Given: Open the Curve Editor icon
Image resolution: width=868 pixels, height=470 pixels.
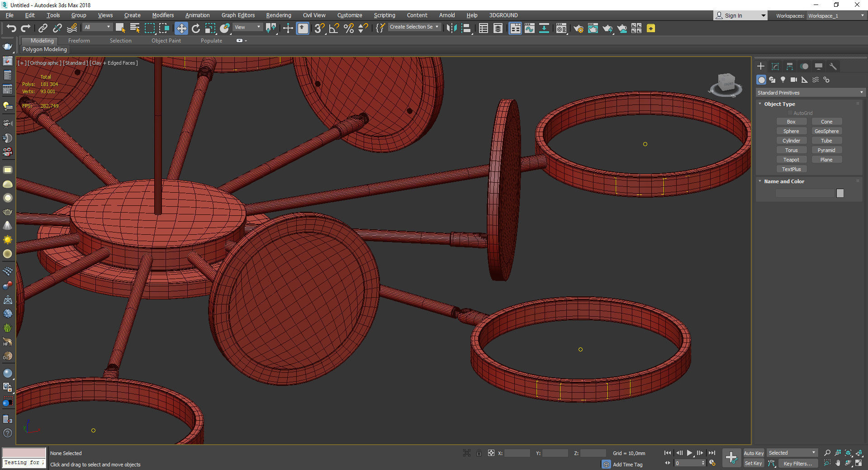Looking at the screenshot, I should coord(530,28).
